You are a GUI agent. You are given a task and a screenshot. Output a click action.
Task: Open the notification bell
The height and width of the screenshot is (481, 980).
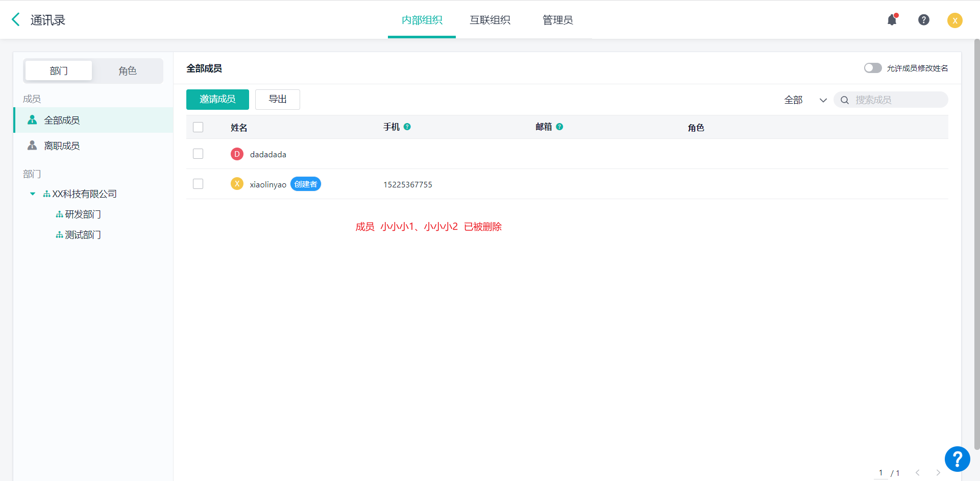point(892,20)
